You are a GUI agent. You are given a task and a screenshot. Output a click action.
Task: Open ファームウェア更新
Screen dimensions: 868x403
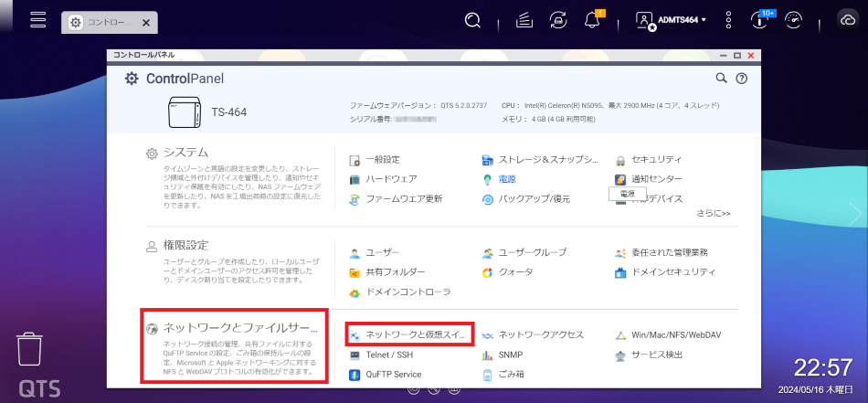point(396,199)
